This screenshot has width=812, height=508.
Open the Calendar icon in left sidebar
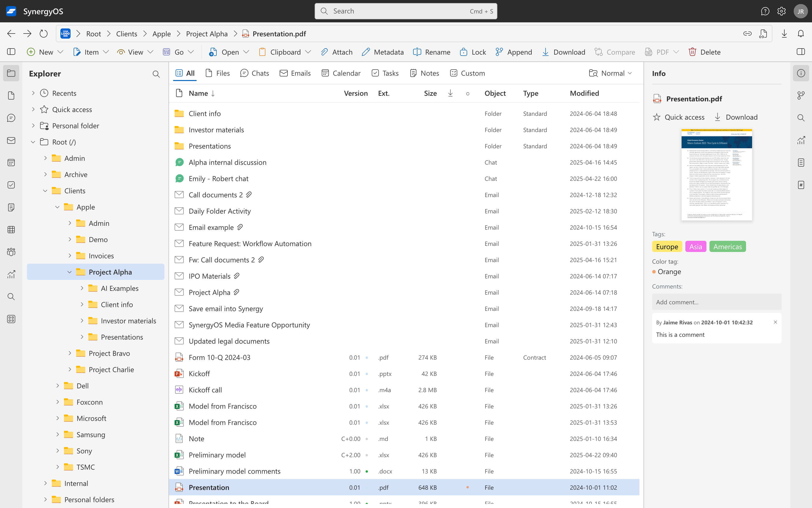pyautogui.click(x=11, y=163)
